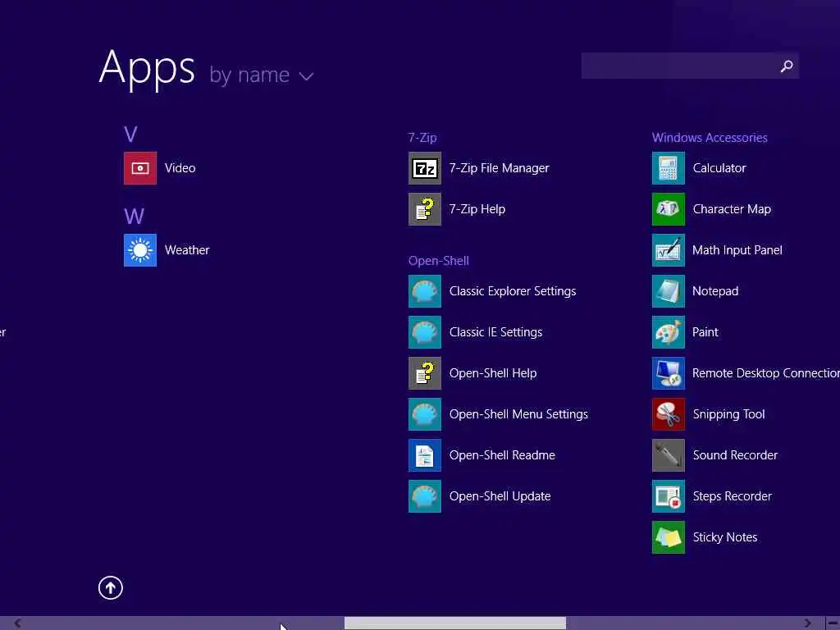Open the Notepad icon
The height and width of the screenshot is (630, 840).
click(669, 291)
